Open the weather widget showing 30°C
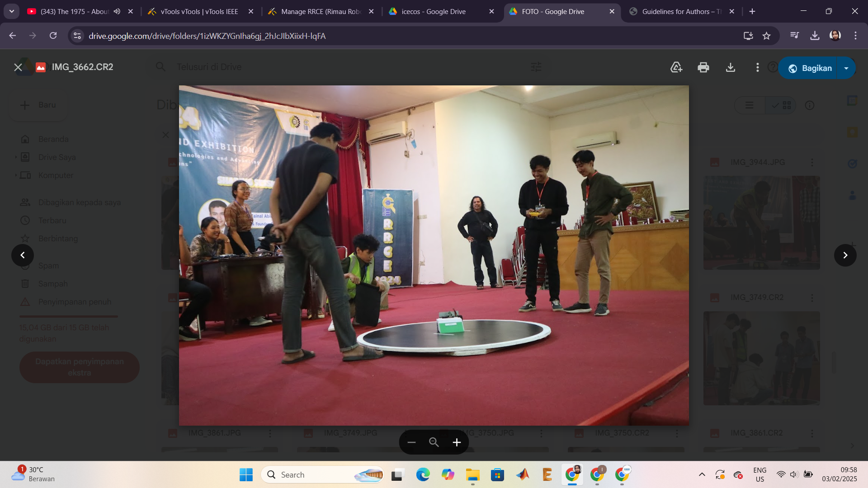 33,474
